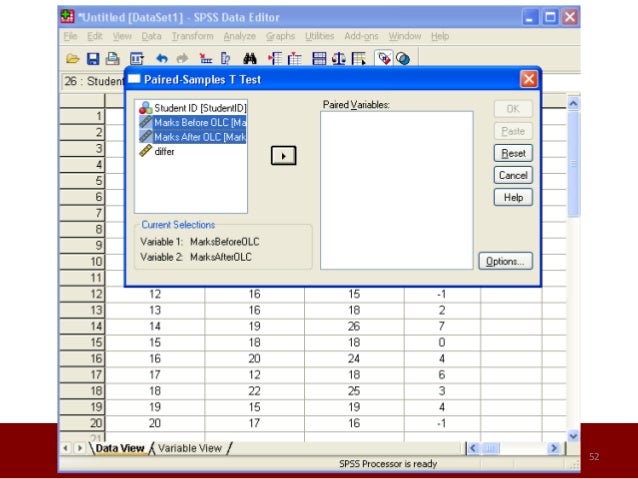Open the Transform menu
Viewport: 638px width, 479px height.
[192, 36]
